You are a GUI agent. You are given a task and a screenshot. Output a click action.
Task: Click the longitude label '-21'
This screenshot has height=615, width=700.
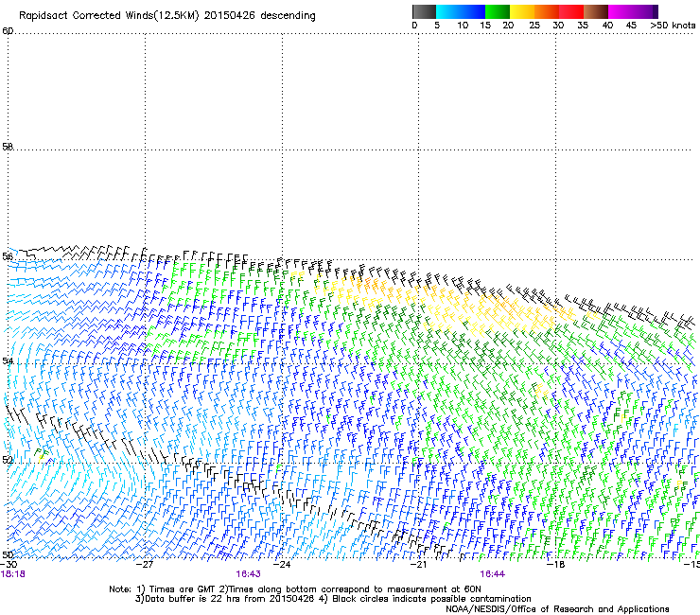click(419, 565)
